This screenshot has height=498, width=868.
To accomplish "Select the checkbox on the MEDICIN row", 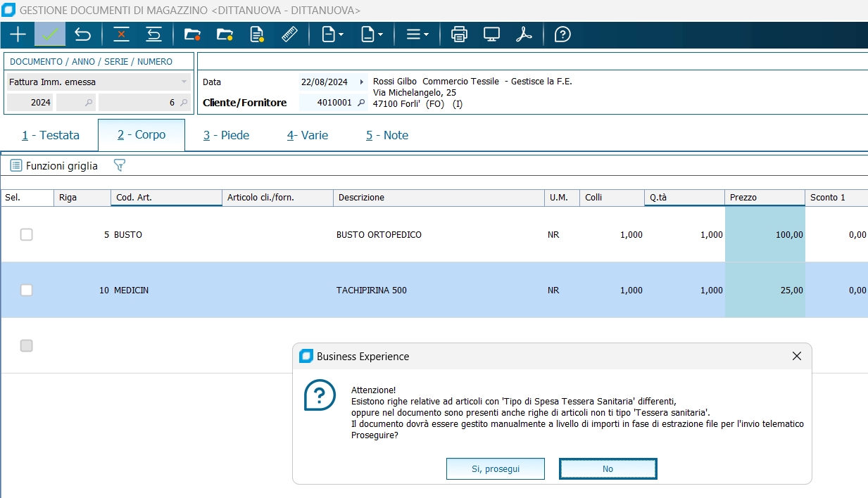I will (27, 290).
